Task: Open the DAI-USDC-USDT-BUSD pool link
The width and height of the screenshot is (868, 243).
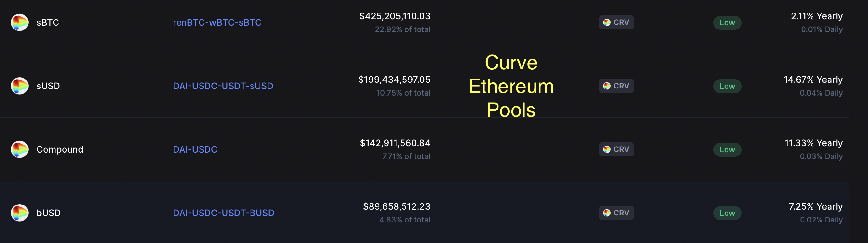Action: point(223,213)
